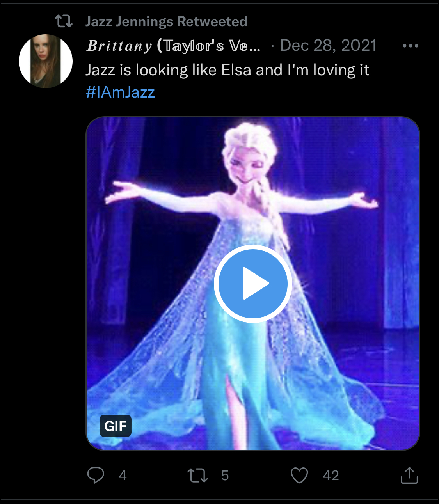Open the Jazz Jennings Retweeted link

166,21
